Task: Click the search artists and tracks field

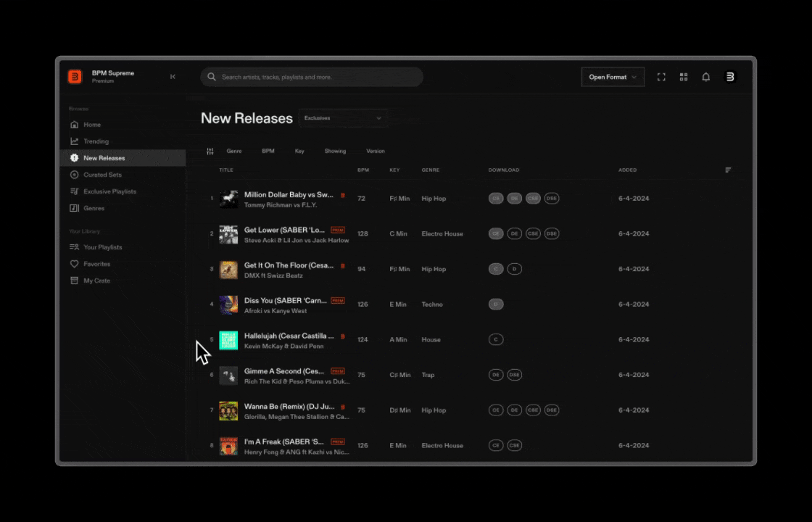Action: pyautogui.click(x=312, y=77)
